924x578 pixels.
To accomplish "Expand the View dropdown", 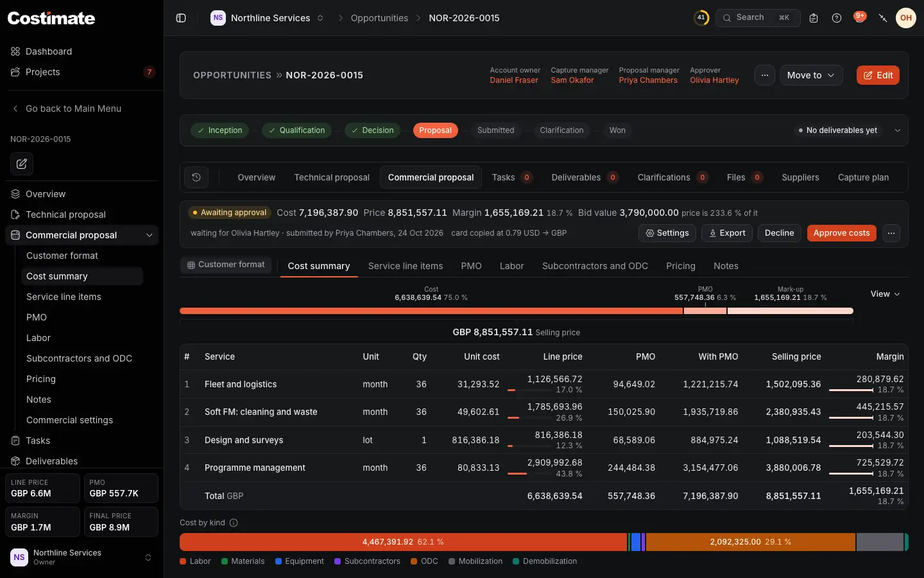I will pos(885,294).
